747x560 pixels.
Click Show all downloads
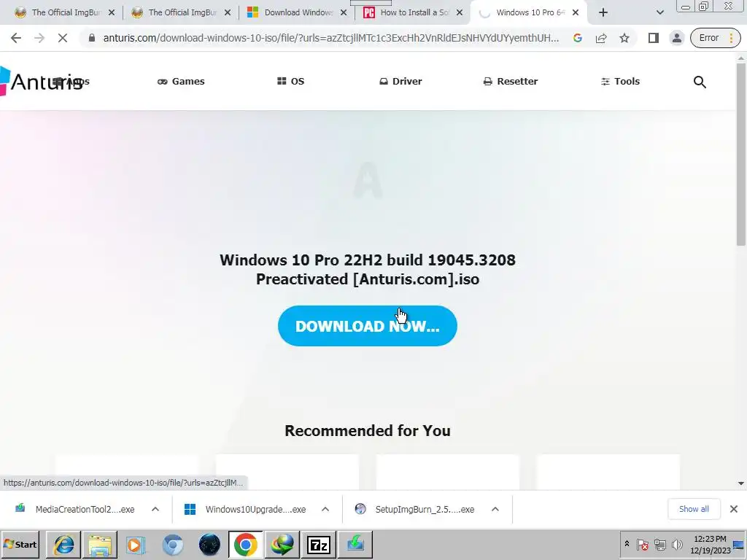[694, 508]
